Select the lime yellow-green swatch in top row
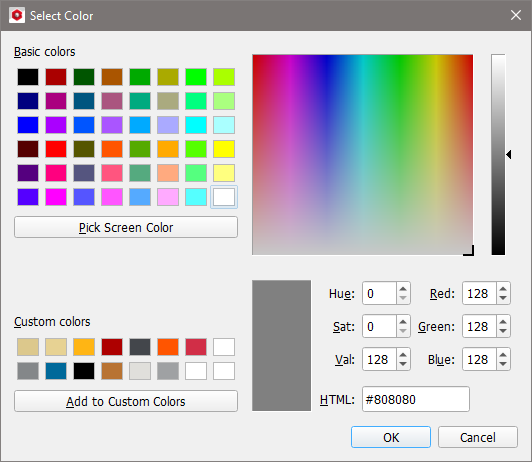The height and width of the screenshot is (462, 532). (224, 77)
